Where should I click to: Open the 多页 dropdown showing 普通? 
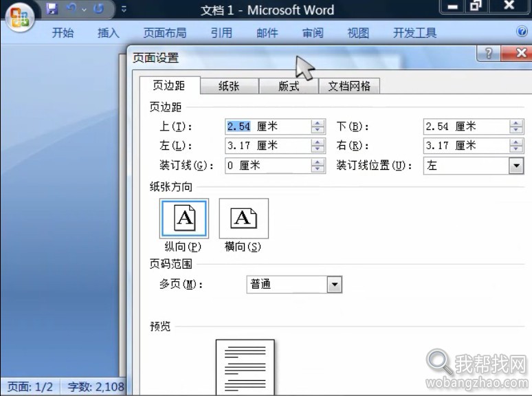[x=335, y=285]
